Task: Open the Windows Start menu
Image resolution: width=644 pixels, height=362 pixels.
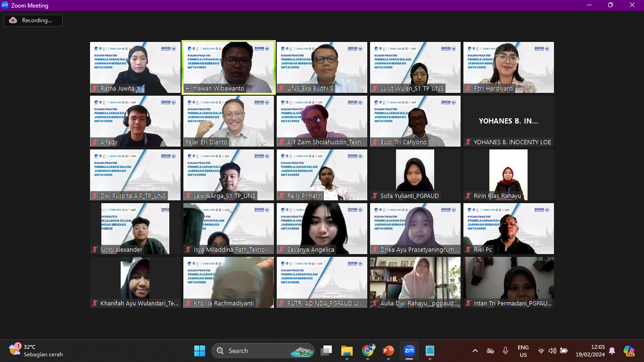Action: (199, 351)
